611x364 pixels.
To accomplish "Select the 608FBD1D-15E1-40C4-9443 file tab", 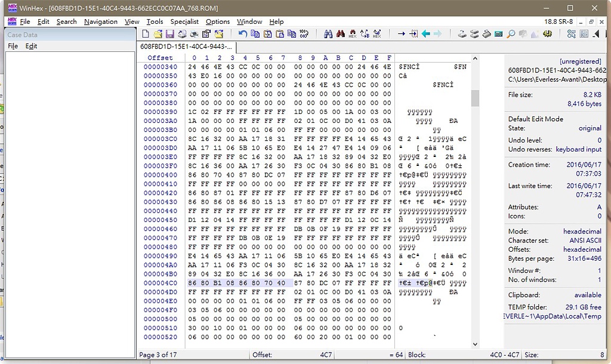I will click(x=186, y=47).
